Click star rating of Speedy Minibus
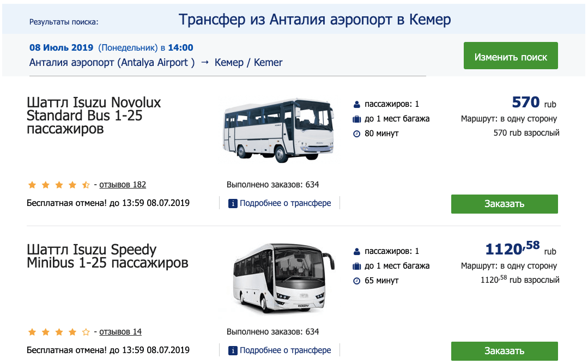588x364 pixels. (58, 332)
